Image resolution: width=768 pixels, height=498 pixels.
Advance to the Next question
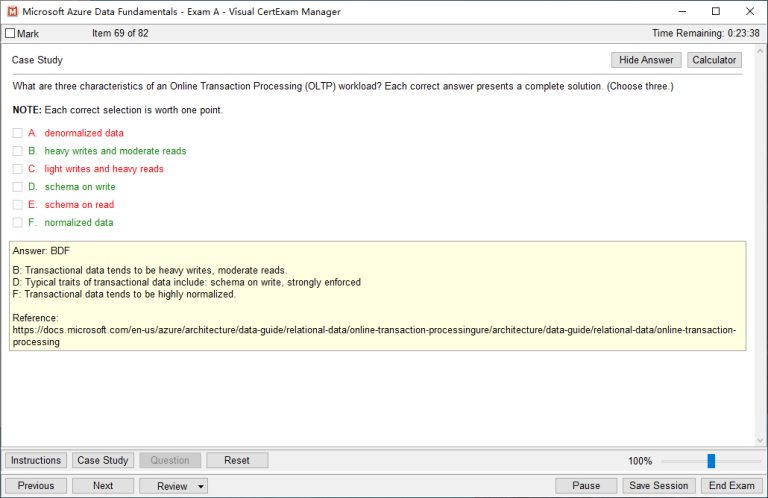pos(103,486)
